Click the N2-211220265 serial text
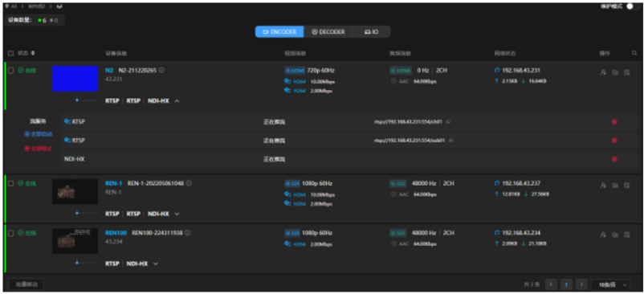Viewport: 644px width, 294px height. 137,70
